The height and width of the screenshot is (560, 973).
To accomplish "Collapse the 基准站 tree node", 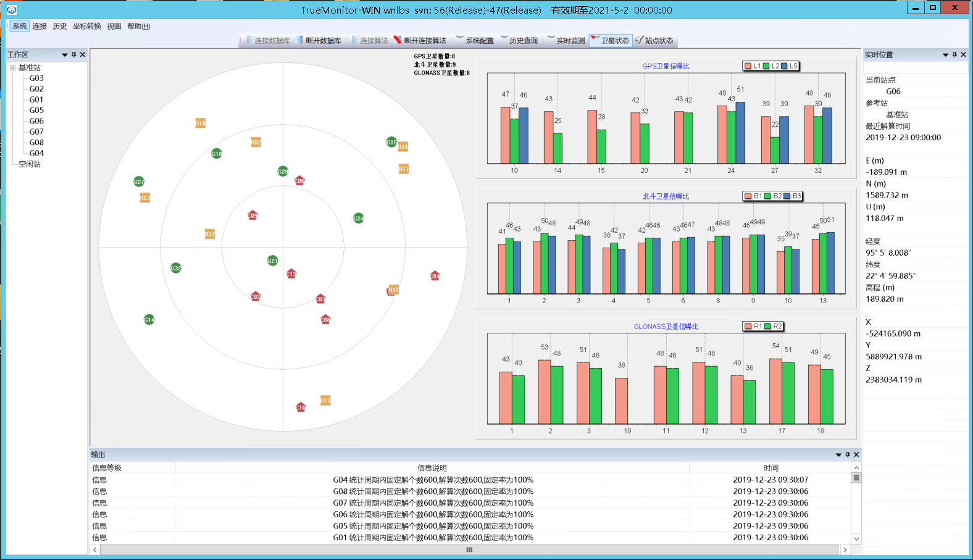I will (x=12, y=68).
